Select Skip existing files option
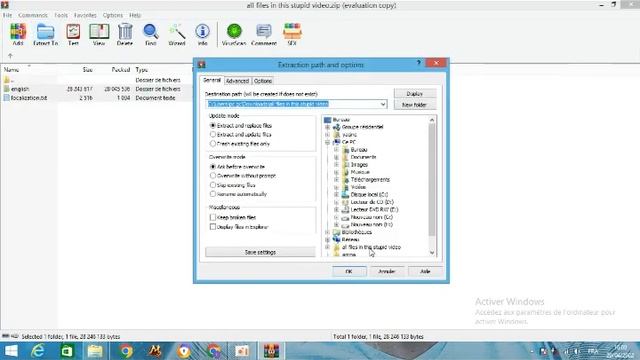640x360 pixels. [x=213, y=185]
